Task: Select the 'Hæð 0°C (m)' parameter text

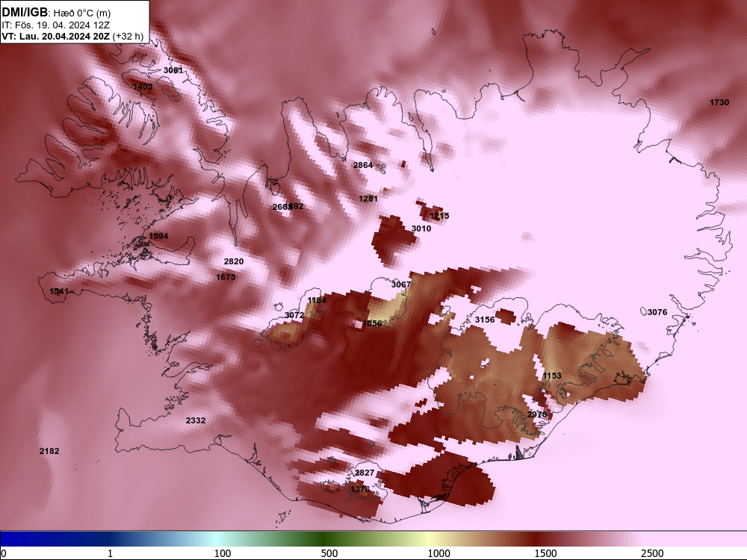Action: coord(82,13)
